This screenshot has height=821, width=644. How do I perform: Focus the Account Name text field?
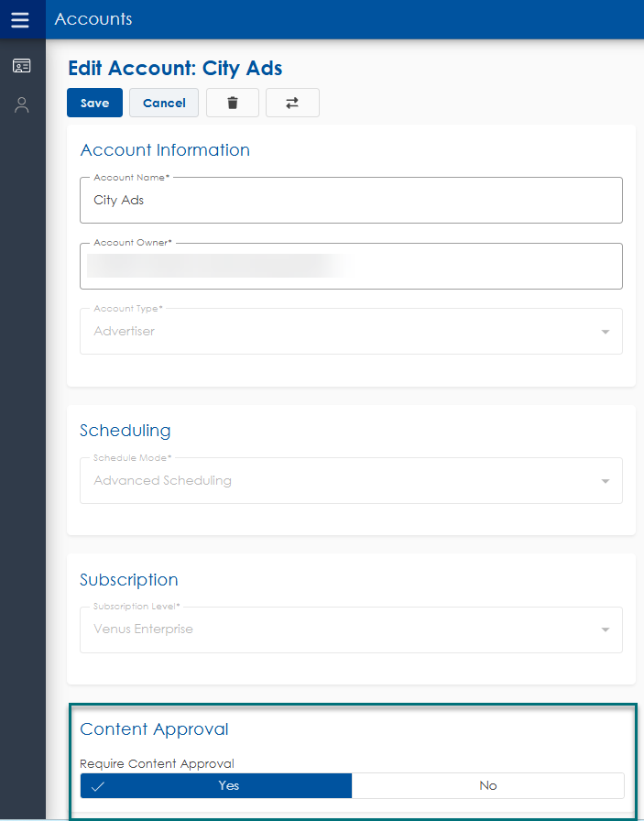click(351, 201)
